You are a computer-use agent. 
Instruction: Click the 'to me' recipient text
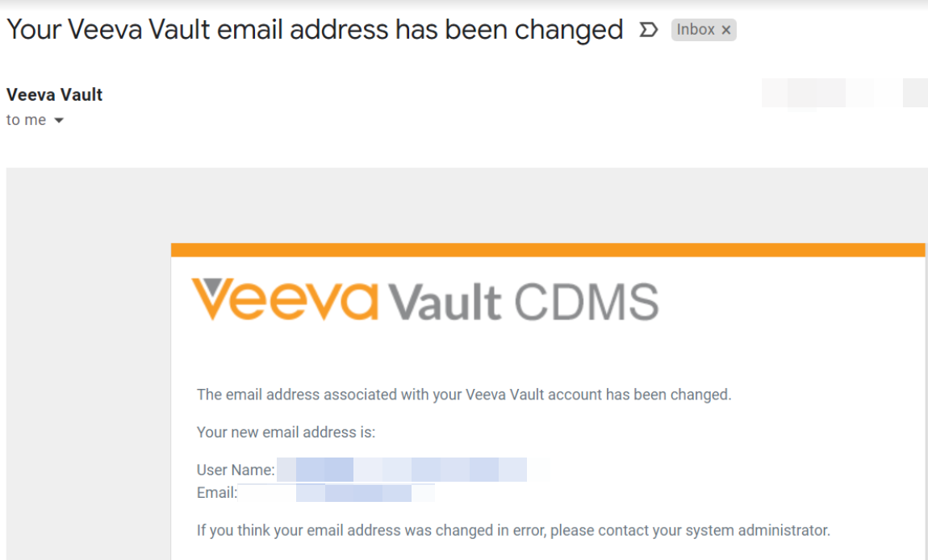[26, 120]
